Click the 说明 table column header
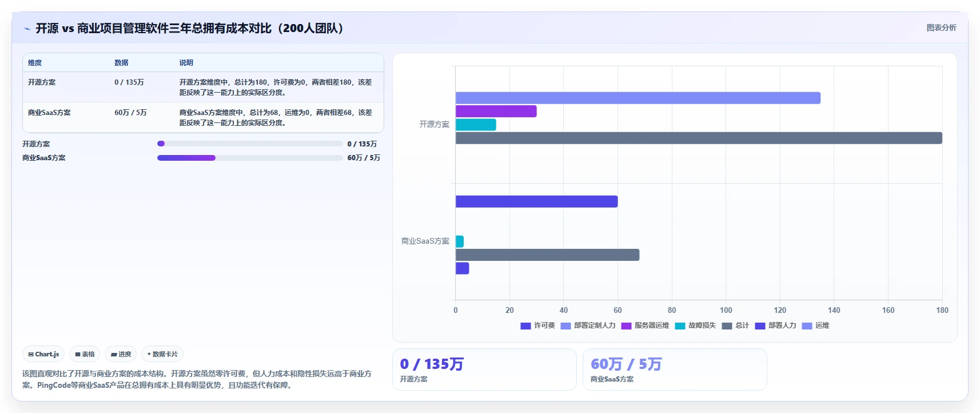The image size is (980, 413). pos(186,63)
